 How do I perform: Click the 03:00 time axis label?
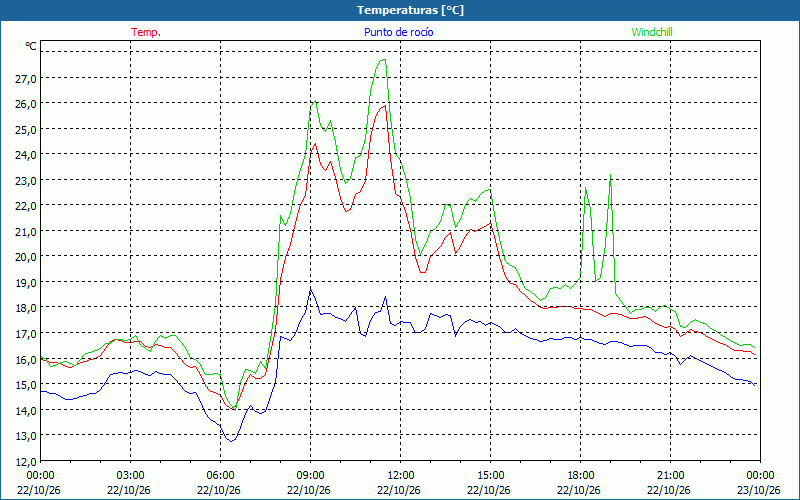pyautogui.click(x=131, y=475)
